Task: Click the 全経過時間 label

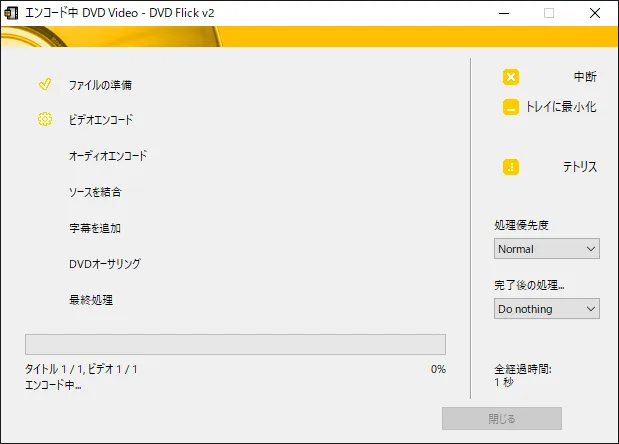Action: [523, 369]
